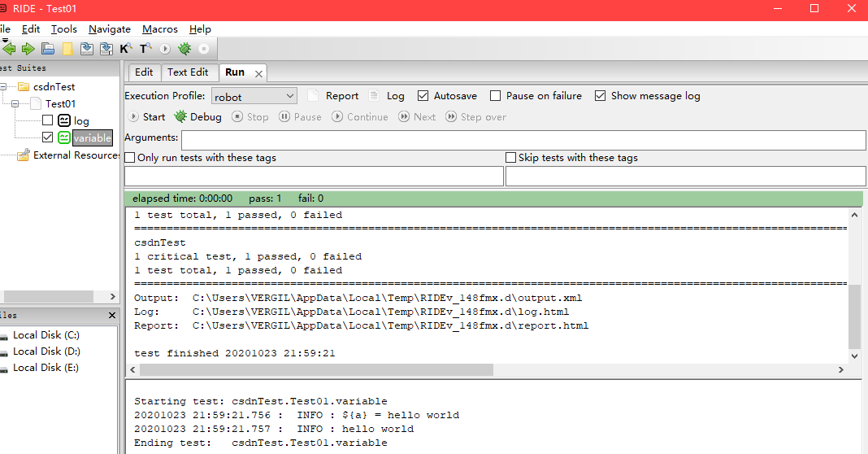This screenshot has height=454, width=868.
Task: Click the log test robot icon
Action: tap(64, 120)
